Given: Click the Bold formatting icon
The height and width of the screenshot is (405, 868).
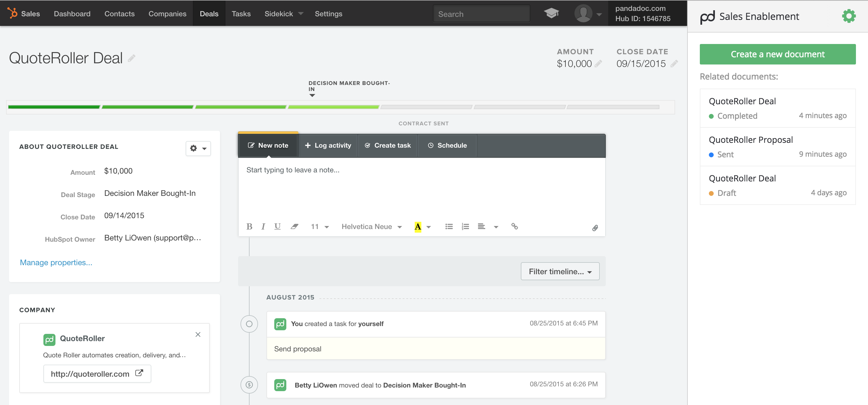Looking at the screenshot, I should [x=249, y=226].
